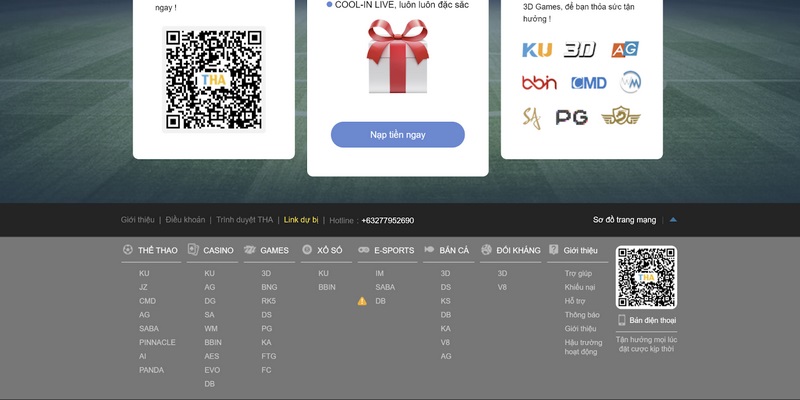Open Hậu trường hoạt động link

[x=583, y=347]
